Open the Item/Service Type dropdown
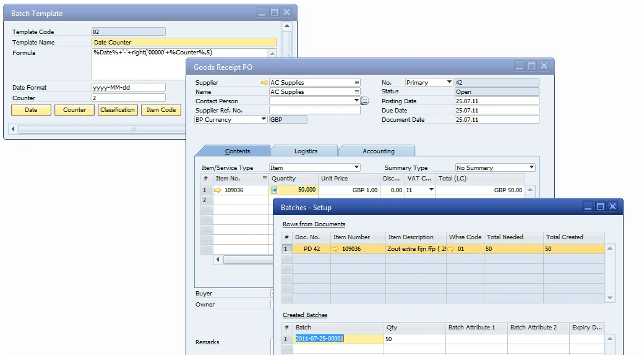644x356 pixels. point(356,167)
